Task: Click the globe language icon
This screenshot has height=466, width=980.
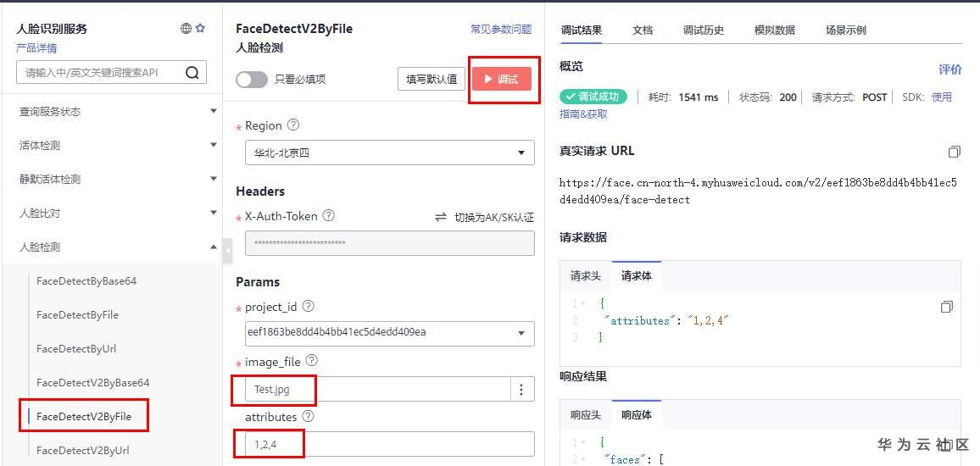Action: click(x=187, y=28)
